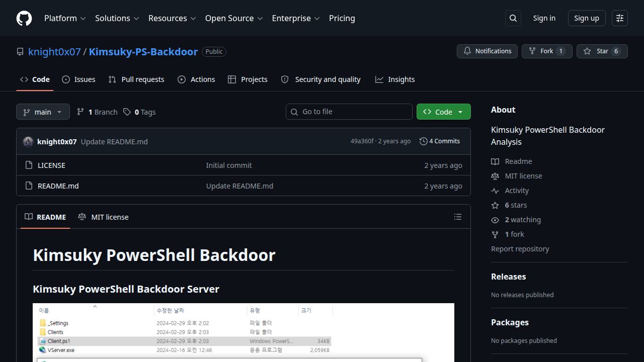Open knight0x07 owner profile link
This screenshot has height=362, width=644.
[x=54, y=52]
